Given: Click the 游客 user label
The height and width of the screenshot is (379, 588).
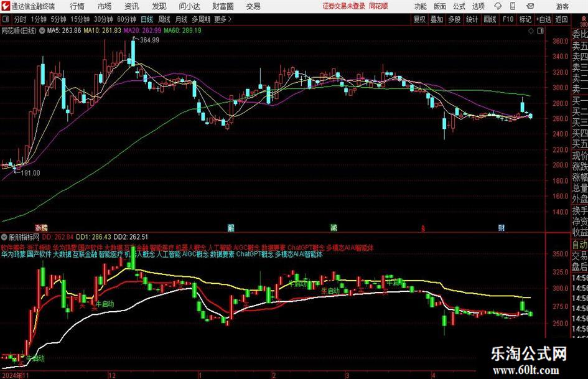Looking at the screenshot, I should 562,6.
